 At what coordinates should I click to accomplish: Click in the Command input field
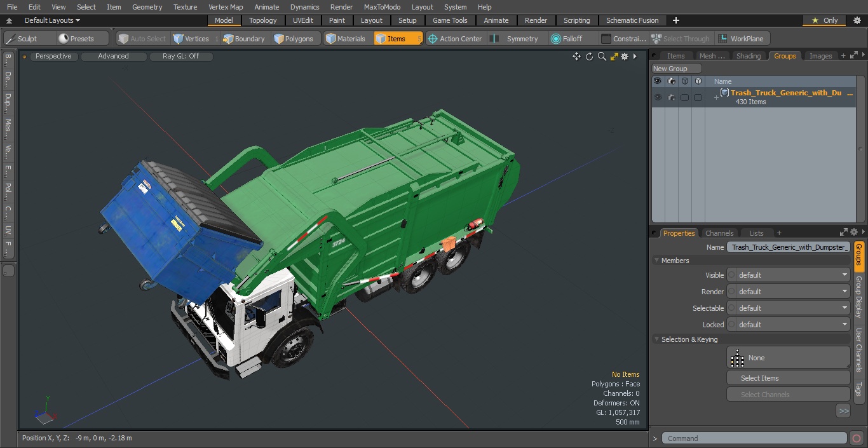point(754,438)
